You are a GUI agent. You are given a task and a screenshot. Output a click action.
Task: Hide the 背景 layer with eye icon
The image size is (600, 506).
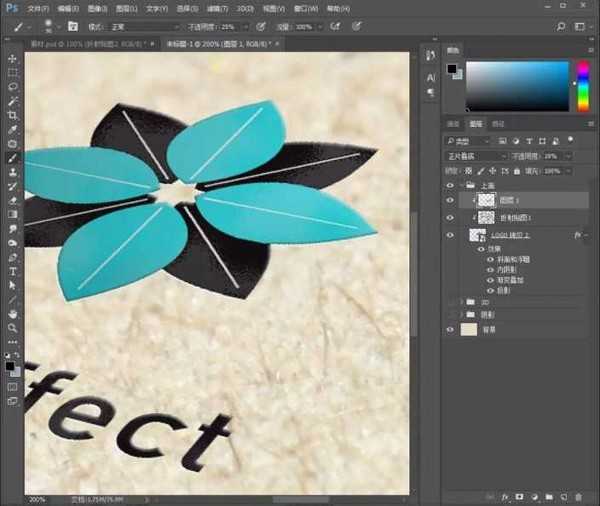click(x=450, y=328)
